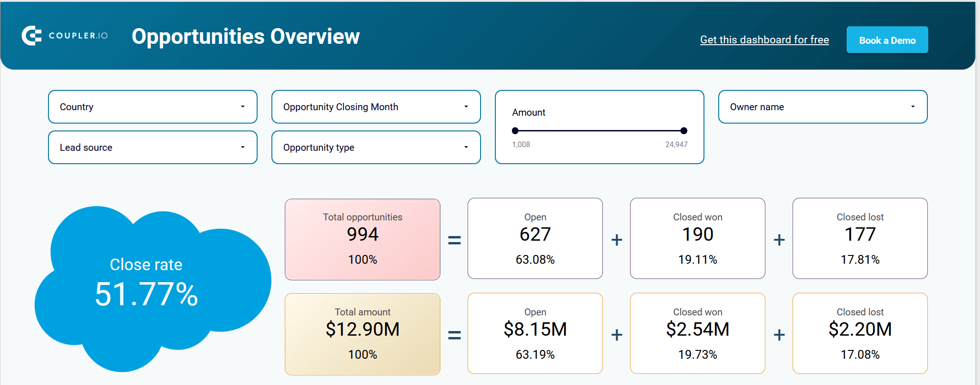This screenshot has height=385, width=980.
Task: Click Get this dashboard for free link
Action: pos(764,40)
